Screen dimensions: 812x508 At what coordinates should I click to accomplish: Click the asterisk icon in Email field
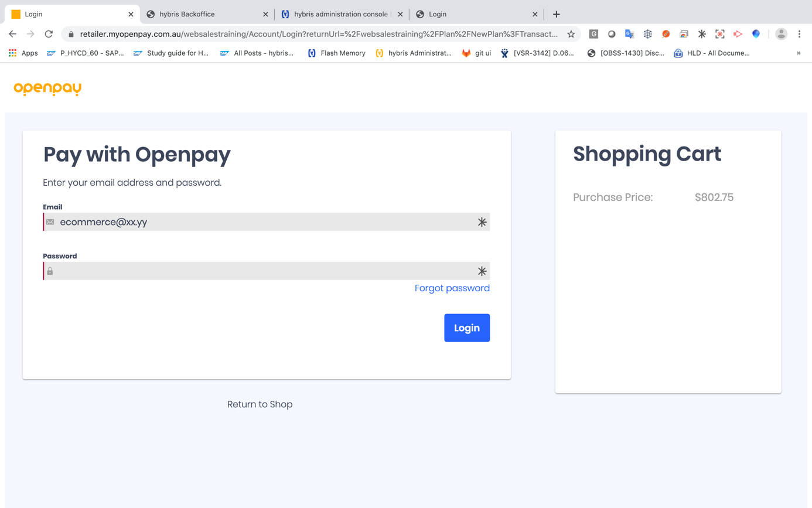pyautogui.click(x=482, y=222)
